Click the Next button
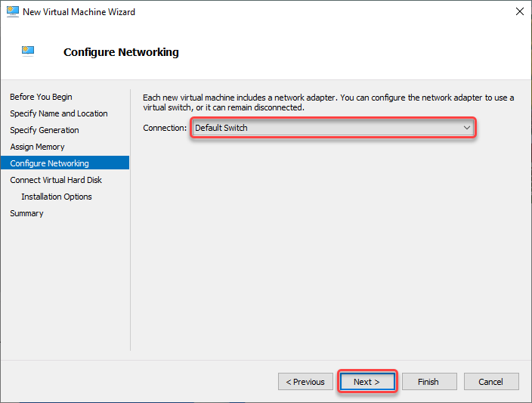Viewport: 532px width, 403px height. pyautogui.click(x=367, y=382)
